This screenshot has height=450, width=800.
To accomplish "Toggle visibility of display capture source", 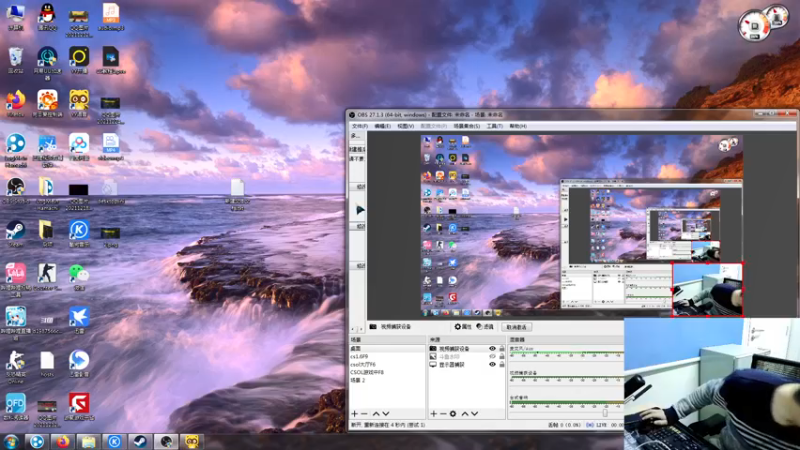I will click(492, 365).
